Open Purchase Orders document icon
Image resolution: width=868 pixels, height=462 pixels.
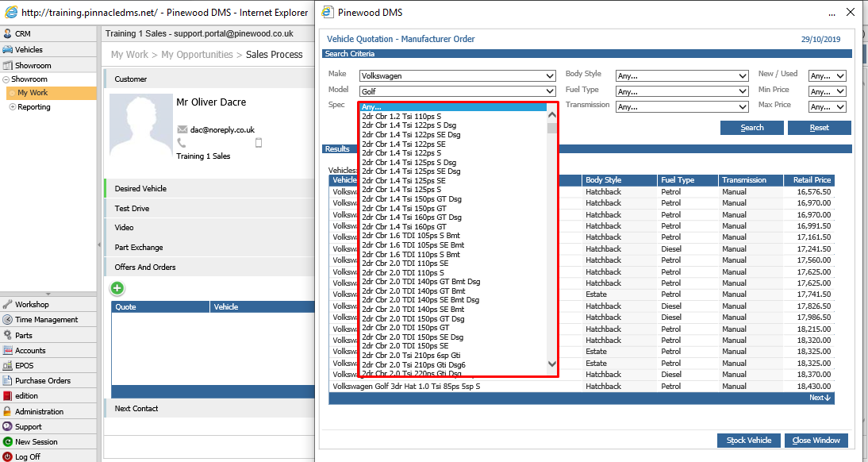coord(8,380)
